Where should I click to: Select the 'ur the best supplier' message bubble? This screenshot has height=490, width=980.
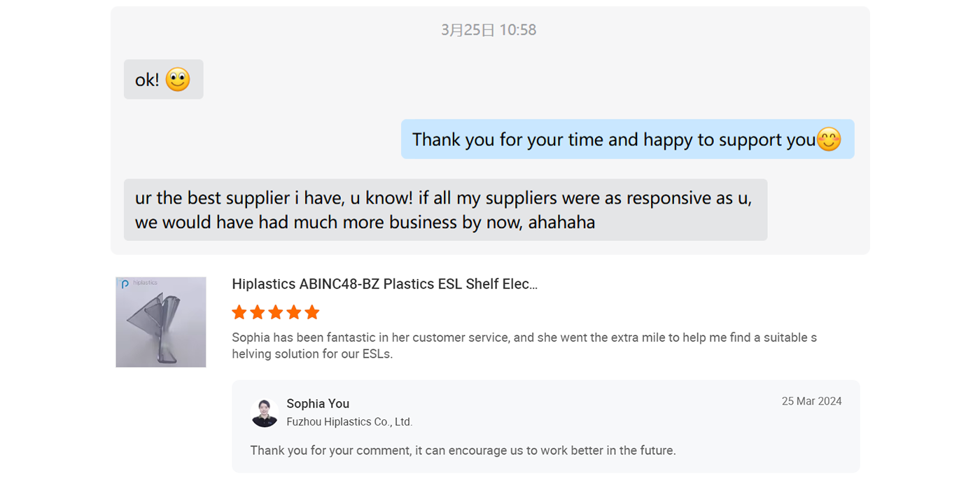(445, 210)
